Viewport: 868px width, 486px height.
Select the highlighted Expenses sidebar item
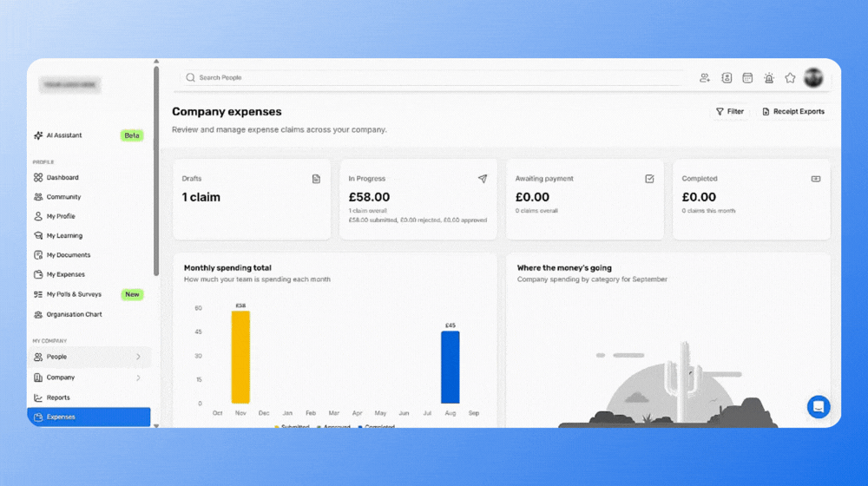click(89, 417)
